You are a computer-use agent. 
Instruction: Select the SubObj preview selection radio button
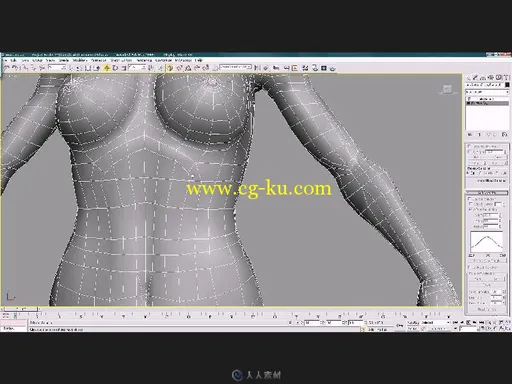[479, 173]
